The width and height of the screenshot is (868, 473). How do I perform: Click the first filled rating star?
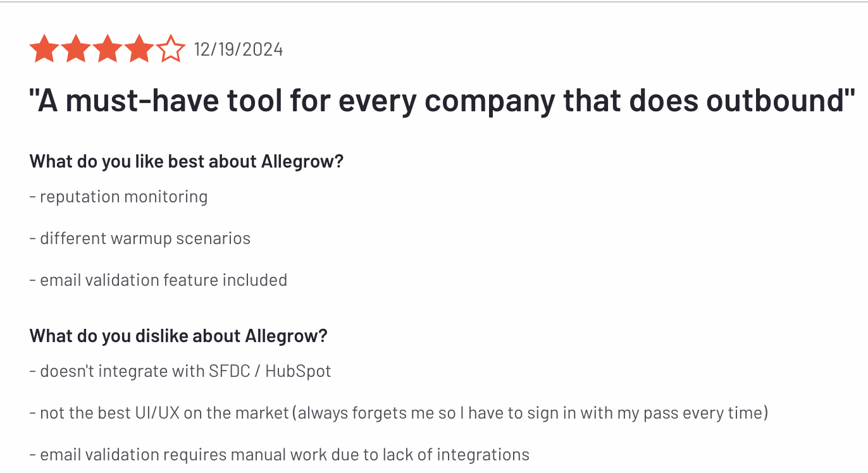click(x=44, y=49)
